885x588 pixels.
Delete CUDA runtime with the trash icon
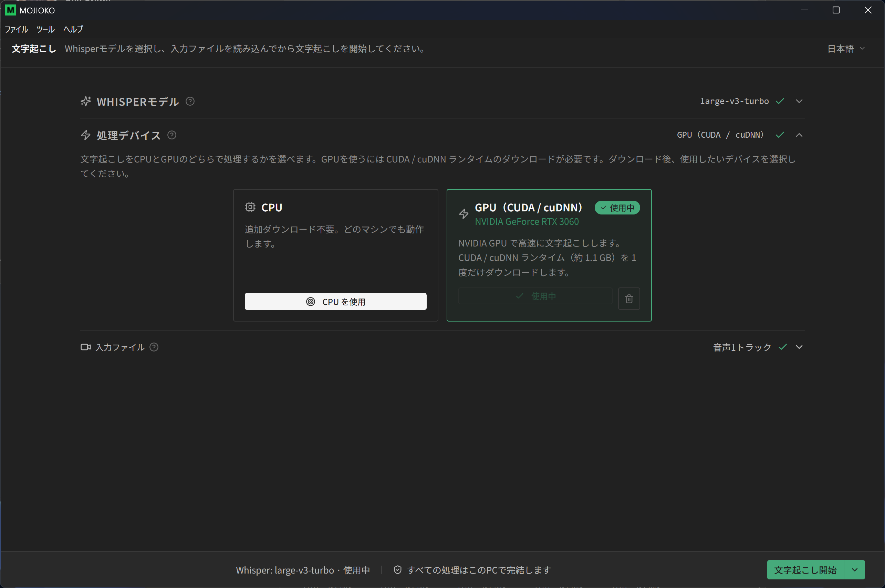[x=629, y=298]
